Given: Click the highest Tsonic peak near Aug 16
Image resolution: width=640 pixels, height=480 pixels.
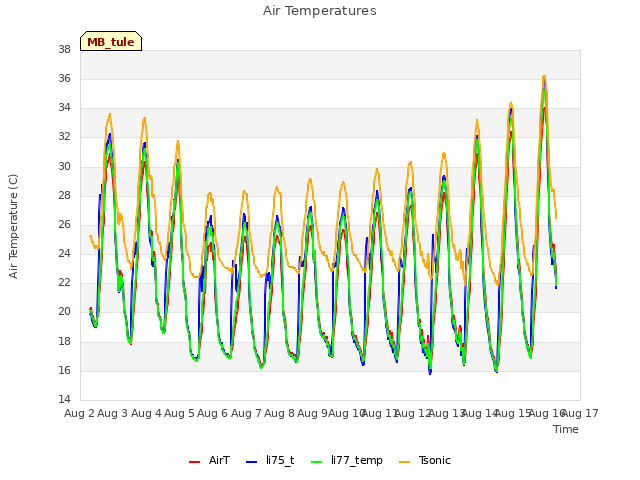Looking at the screenshot, I should point(544,76).
